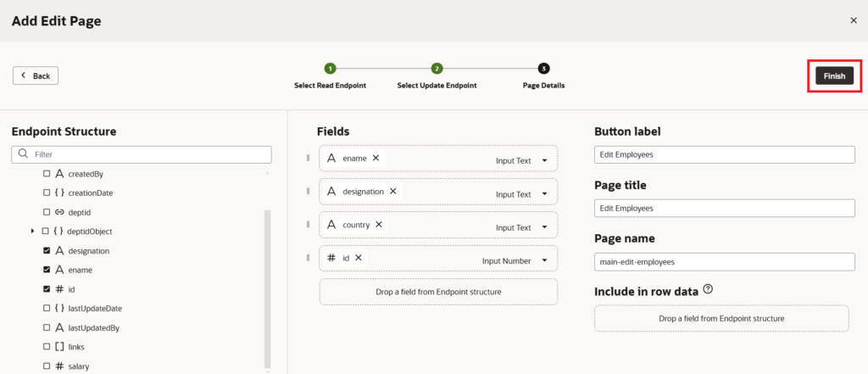Focus the Endpoint Structure Filter field
Viewport: 868px width, 374px height.
142,154
